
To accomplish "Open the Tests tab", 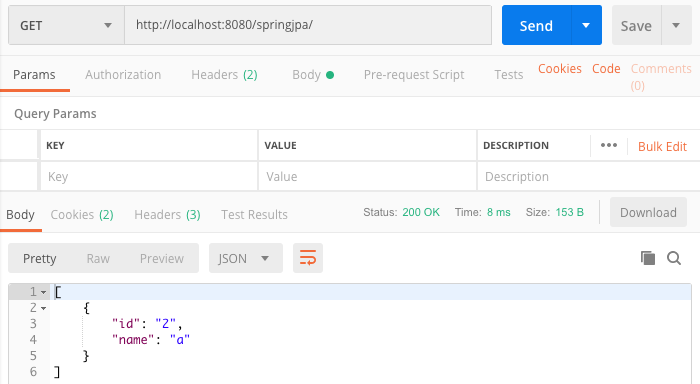I will pyautogui.click(x=508, y=75).
